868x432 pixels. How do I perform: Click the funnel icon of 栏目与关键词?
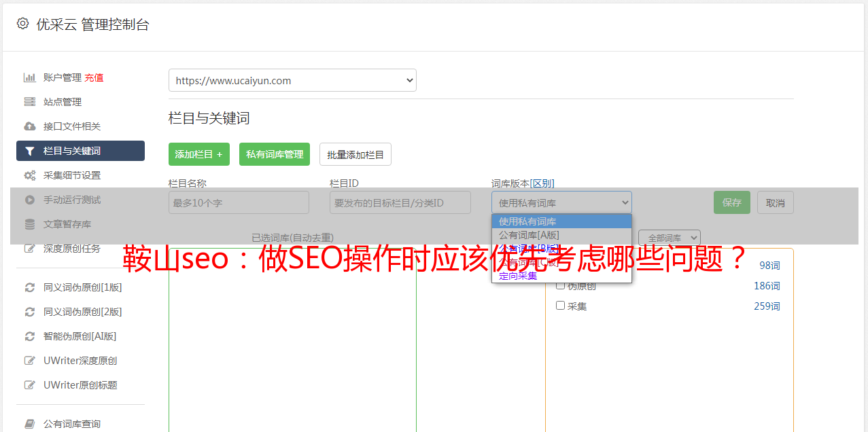tap(30, 151)
